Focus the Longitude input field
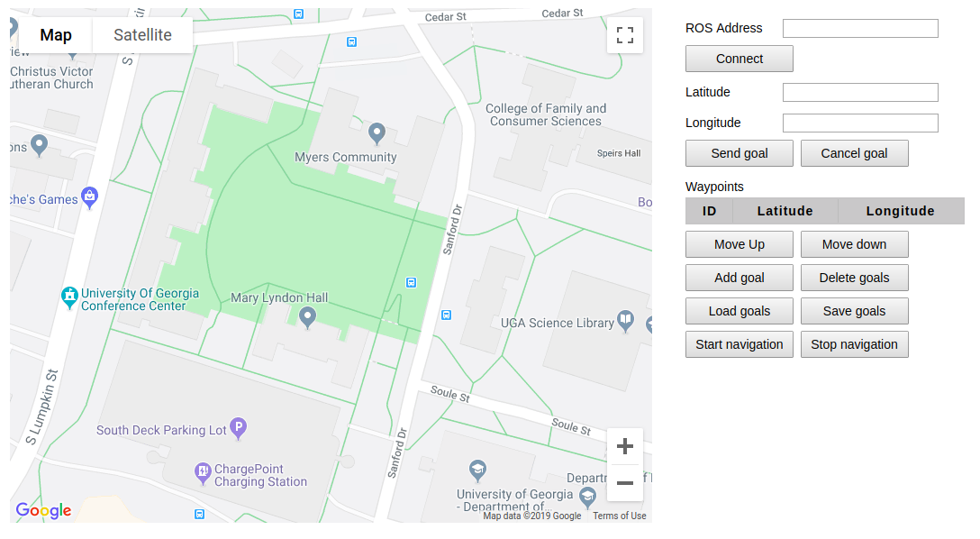This screenshot has height=539, width=980. click(x=860, y=123)
